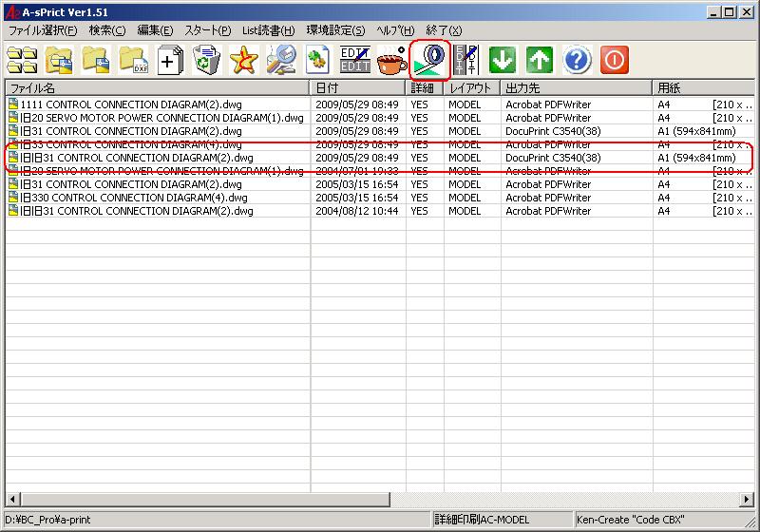760x532 pixels.
Task: Click the 出力先 column header
Action: click(576, 87)
